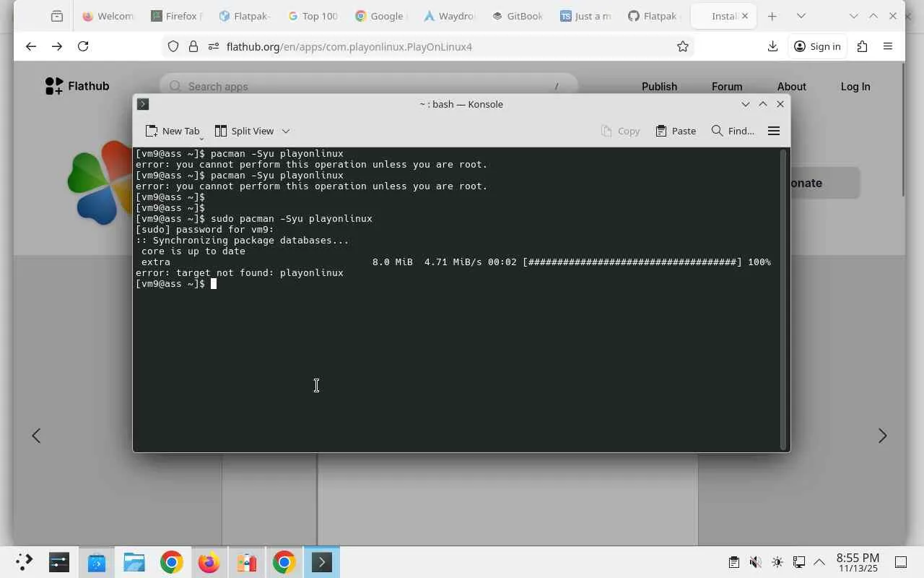This screenshot has height=578, width=924.
Task: Click Copy in Konsole toolbar
Action: click(620, 131)
